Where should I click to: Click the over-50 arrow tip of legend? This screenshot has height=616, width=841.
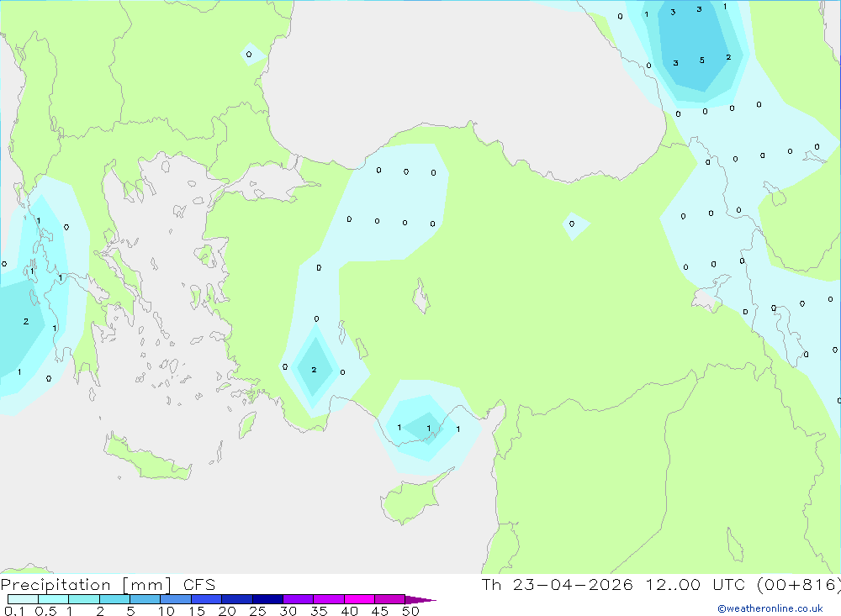tap(421, 599)
